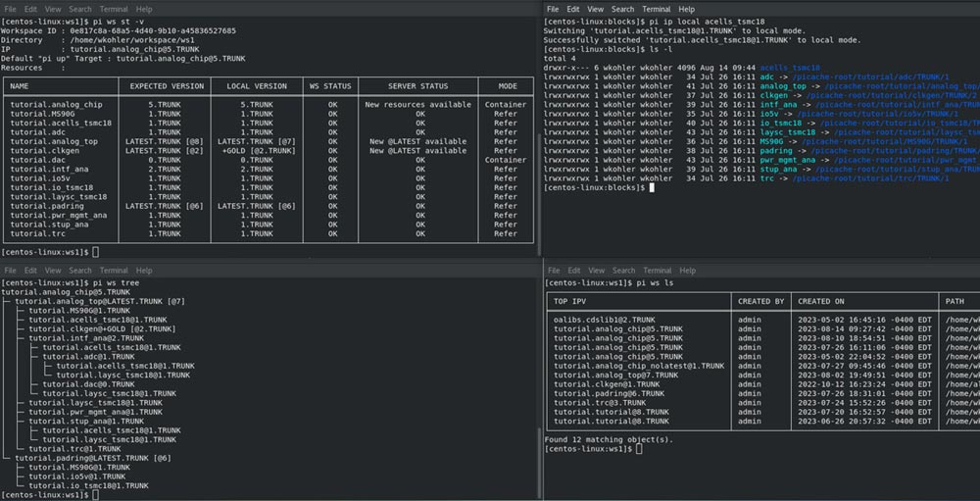The width and height of the screenshot is (980, 501).
Task: Click the 'SERVER STATUS' column header
Action: click(418, 86)
